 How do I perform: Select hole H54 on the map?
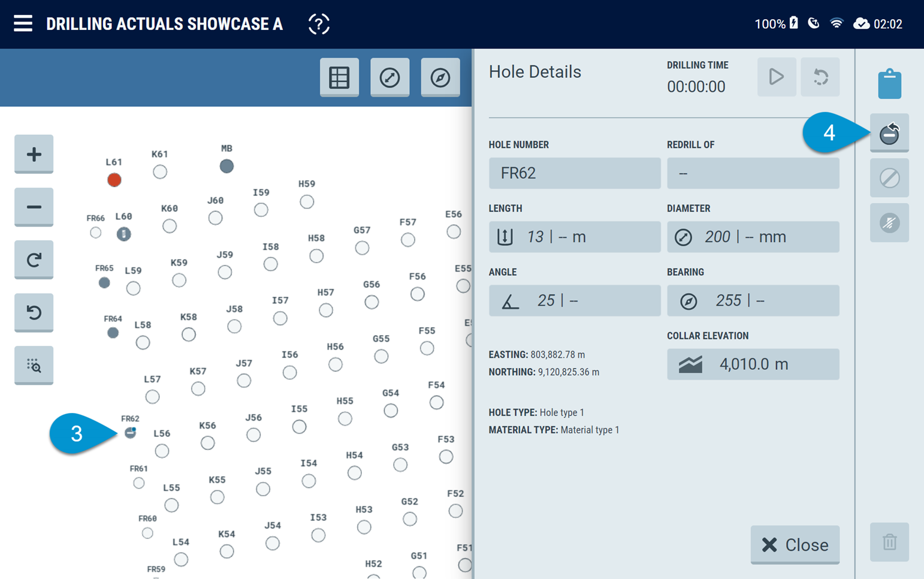coord(354,473)
